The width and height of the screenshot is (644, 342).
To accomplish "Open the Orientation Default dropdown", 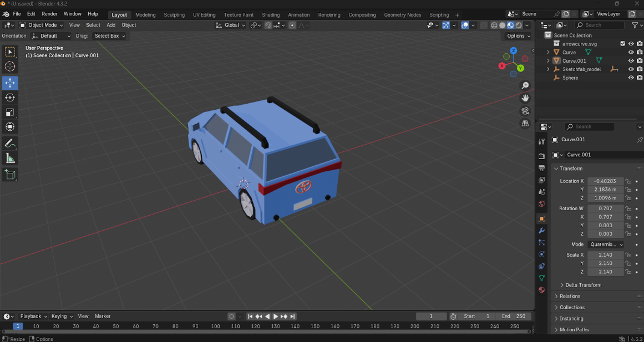I will point(51,35).
